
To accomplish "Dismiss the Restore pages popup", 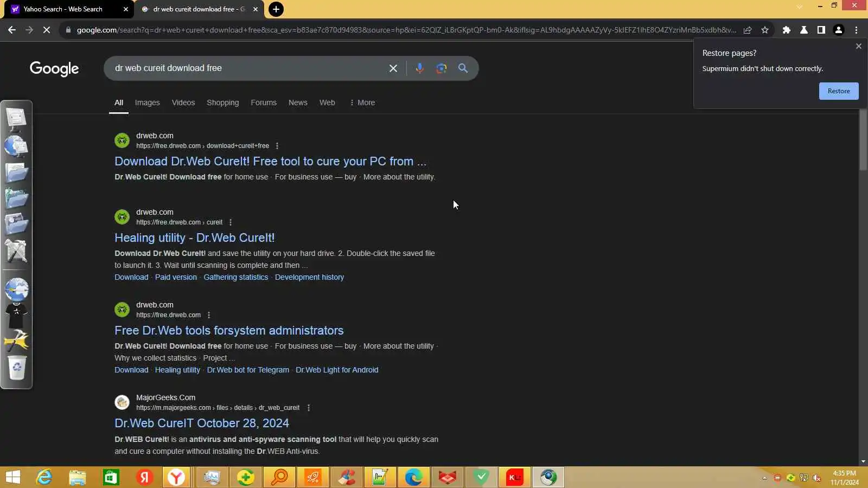I will [859, 46].
